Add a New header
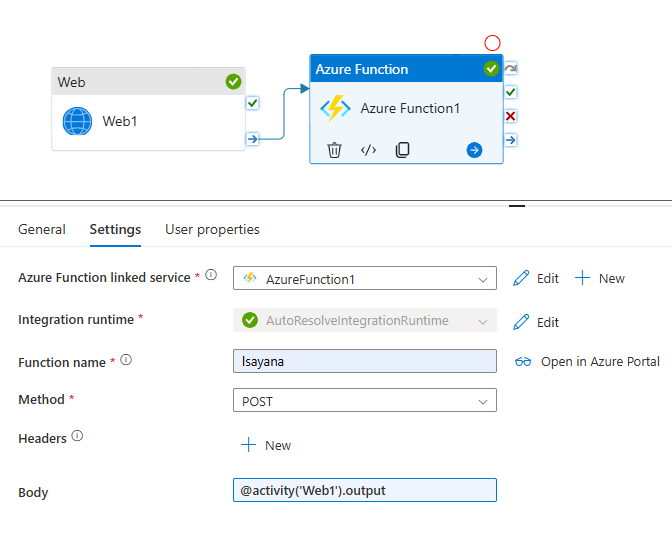 [278, 446]
